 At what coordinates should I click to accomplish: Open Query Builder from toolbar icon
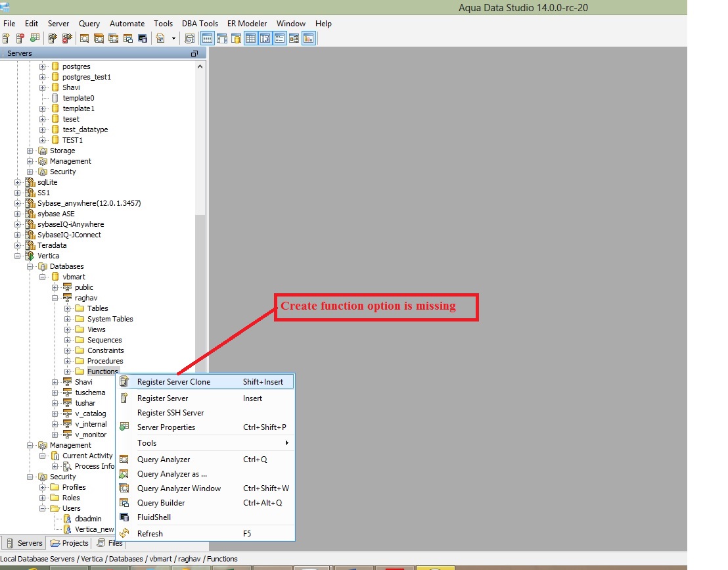click(x=127, y=39)
